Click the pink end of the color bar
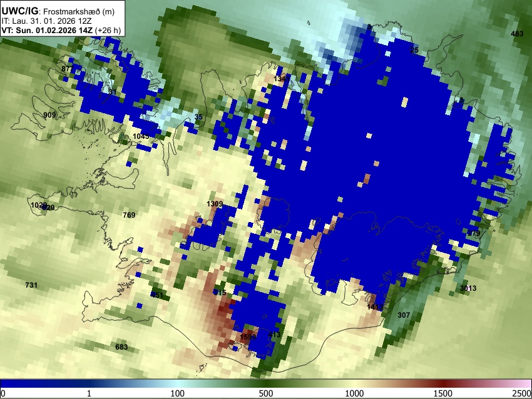Screen dimensions: 532x399 [x=525, y=383]
